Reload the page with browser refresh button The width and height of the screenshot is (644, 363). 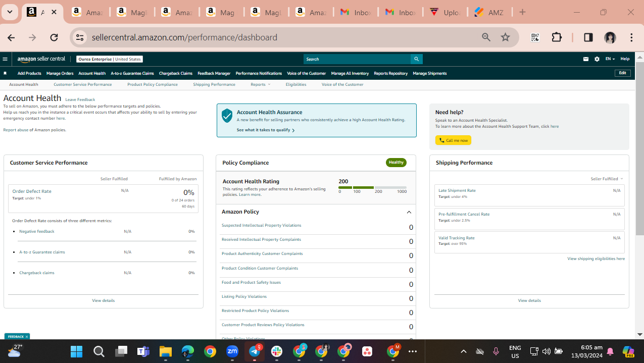coord(54,37)
